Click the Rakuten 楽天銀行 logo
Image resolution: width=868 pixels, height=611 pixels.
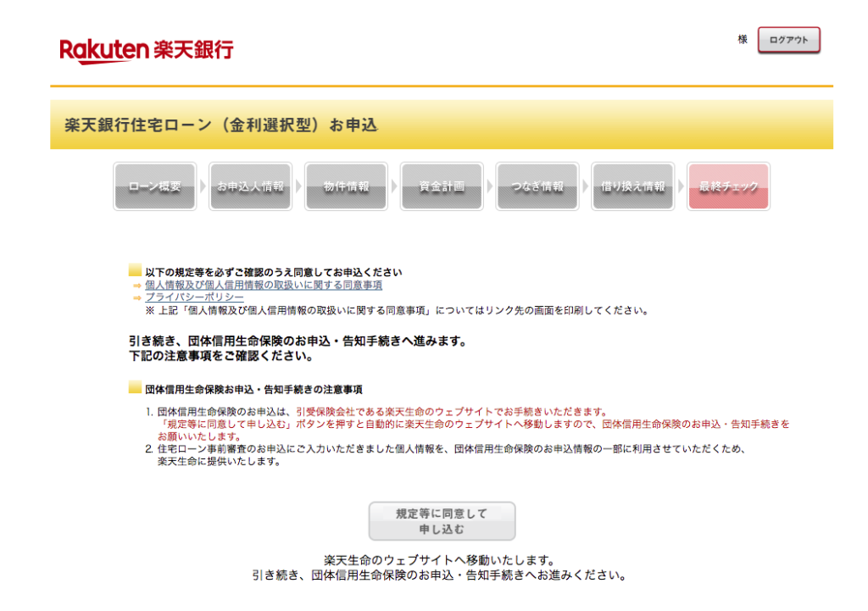pos(147,51)
